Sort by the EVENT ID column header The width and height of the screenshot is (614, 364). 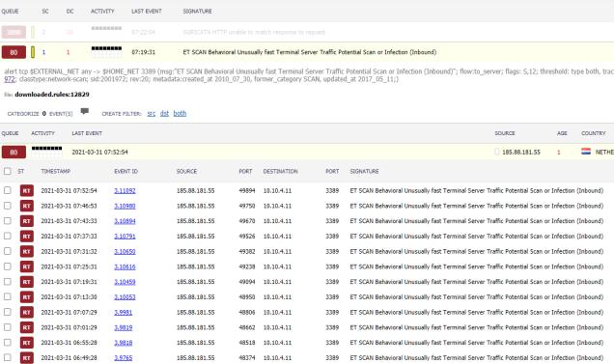click(x=126, y=171)
